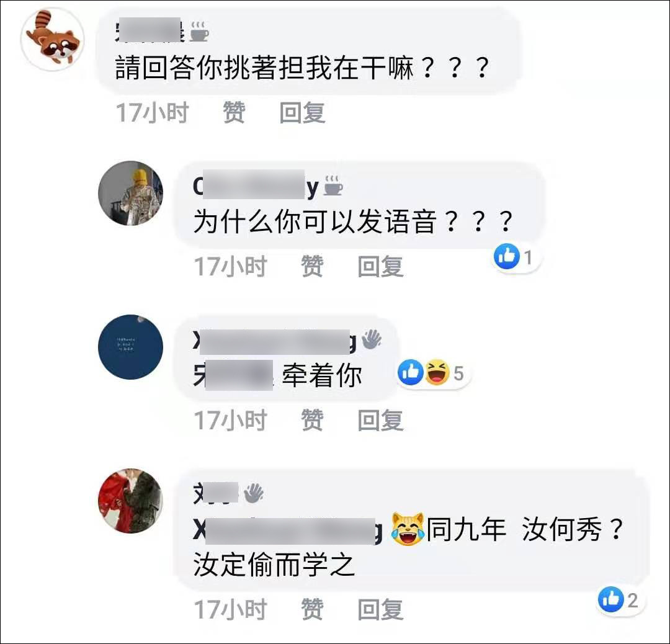View the 2 thumbs-up reactions on last comment
This screenshot has height=644, width=670.
pyautogui.click(x=619, y=599)
